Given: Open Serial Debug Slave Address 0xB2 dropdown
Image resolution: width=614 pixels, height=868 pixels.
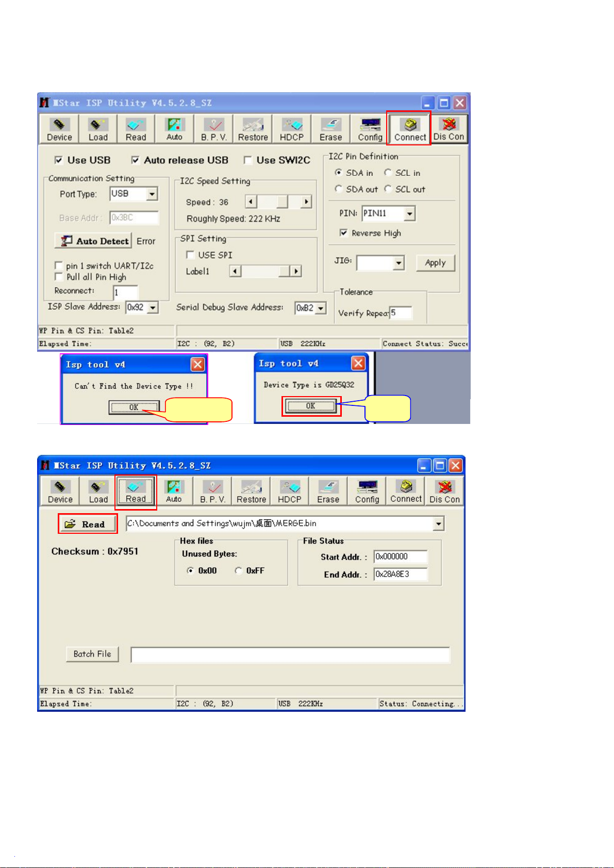Looking at the screenshot, I should (321, 308).
